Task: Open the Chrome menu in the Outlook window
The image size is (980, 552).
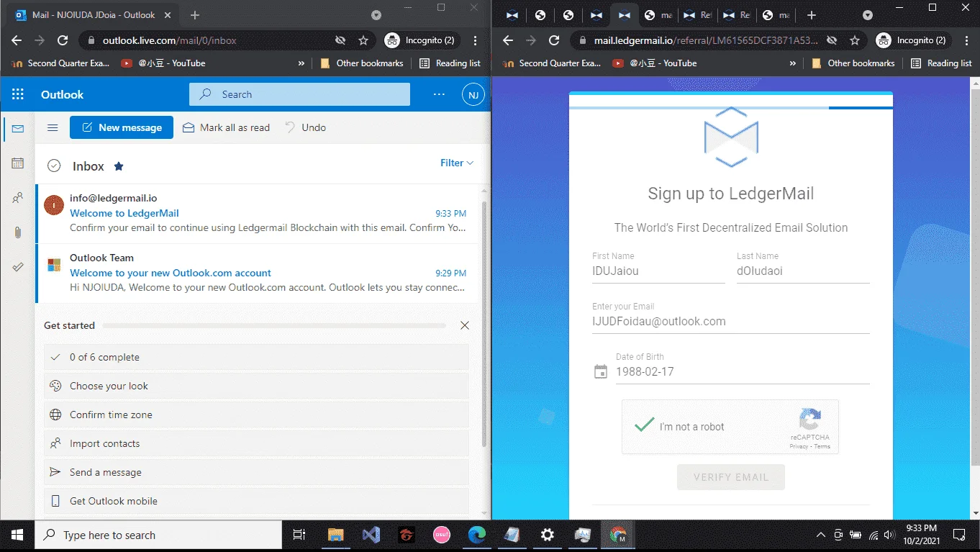Action: [x=476, y=40]
